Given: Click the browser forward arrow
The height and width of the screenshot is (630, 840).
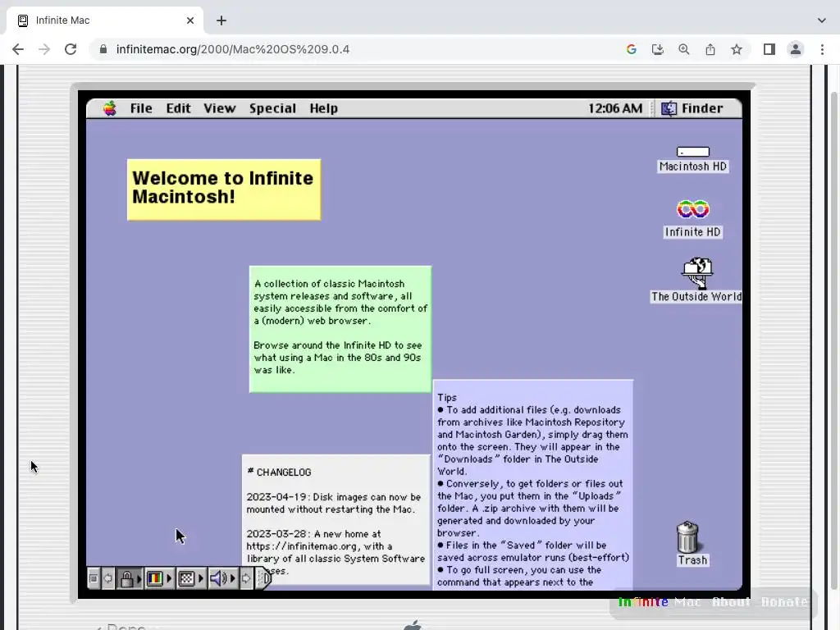Looking at the screenshot, I should pos(44,49).
